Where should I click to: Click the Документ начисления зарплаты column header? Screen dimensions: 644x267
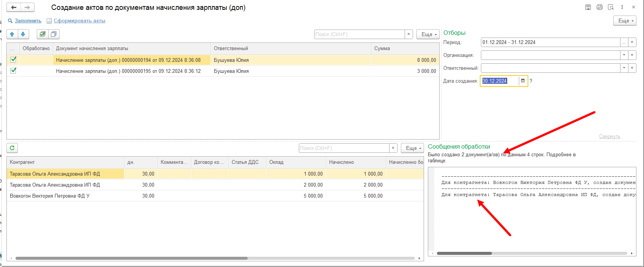pos(132,48)
